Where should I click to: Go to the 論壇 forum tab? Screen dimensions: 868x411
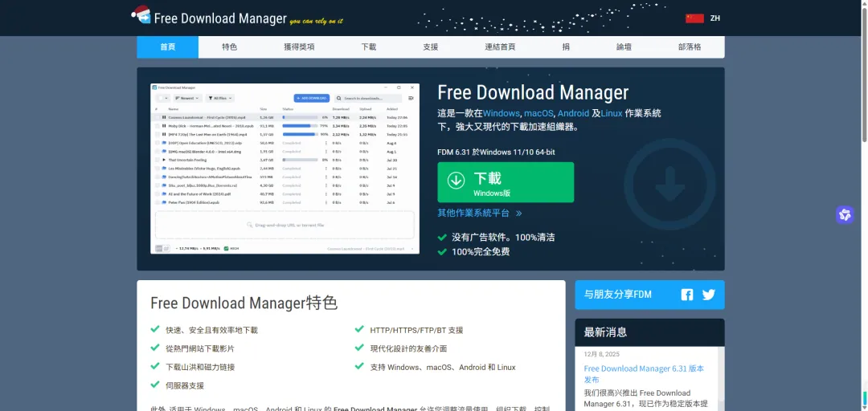pyautogui.click(x=624, y=47)
